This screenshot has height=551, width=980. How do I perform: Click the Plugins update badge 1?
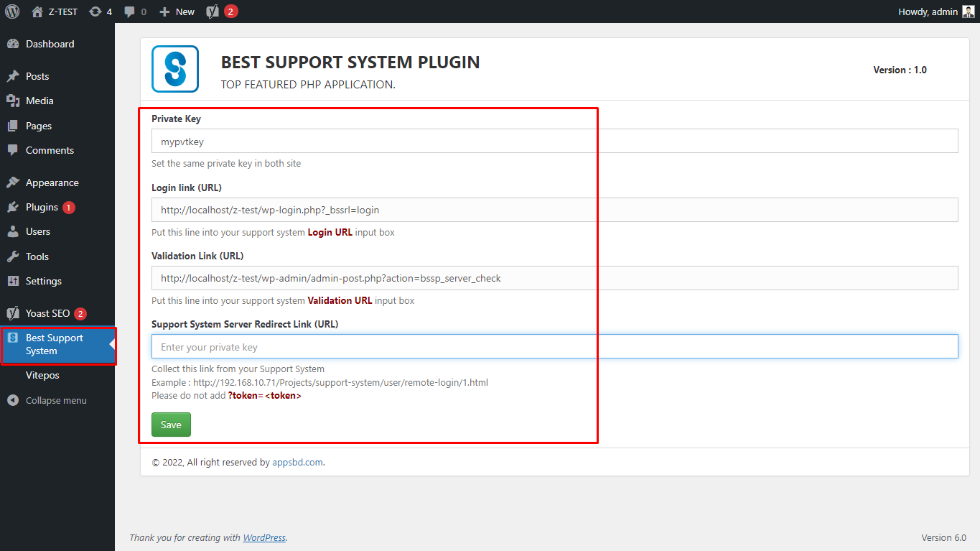coord(69,208)
